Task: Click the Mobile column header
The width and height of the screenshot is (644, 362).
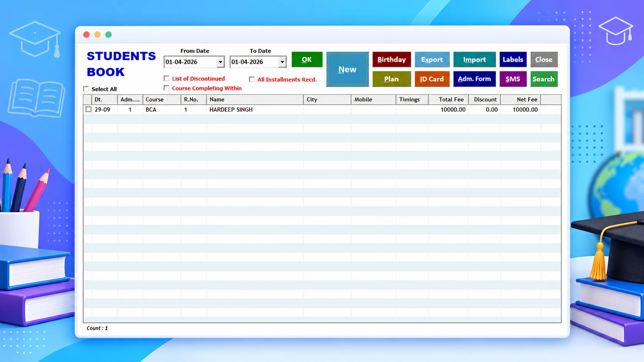Action: (374, 99)
